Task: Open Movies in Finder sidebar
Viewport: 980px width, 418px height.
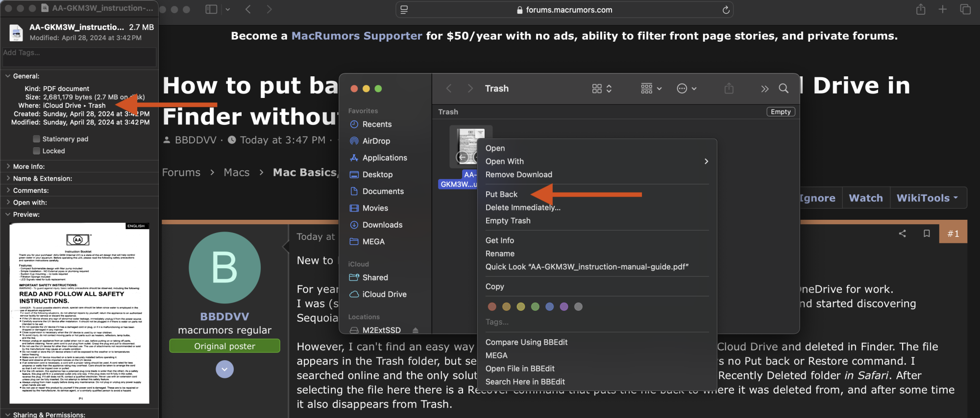Action: [375, 208]
